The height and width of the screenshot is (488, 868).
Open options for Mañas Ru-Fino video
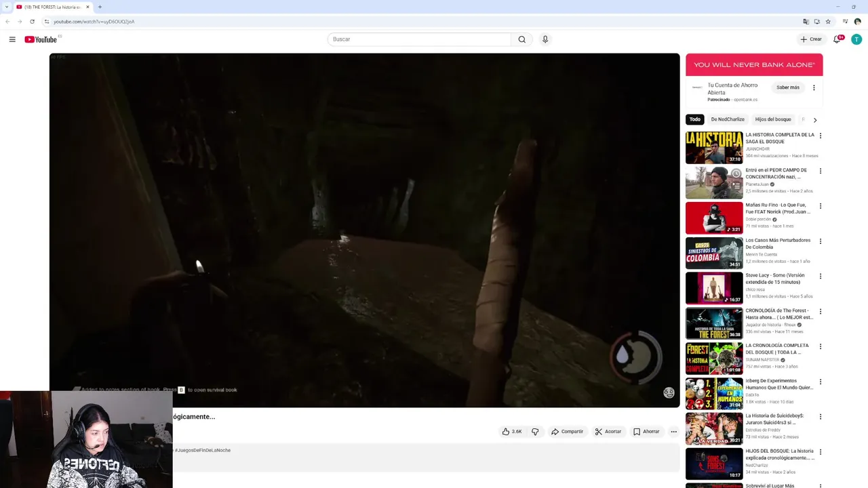point(820,206)
